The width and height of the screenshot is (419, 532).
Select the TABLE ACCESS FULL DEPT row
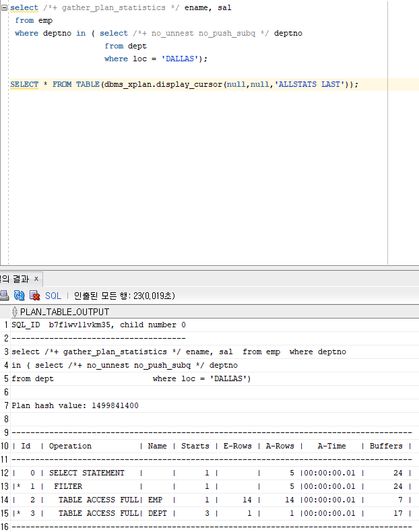click(215, 513)
